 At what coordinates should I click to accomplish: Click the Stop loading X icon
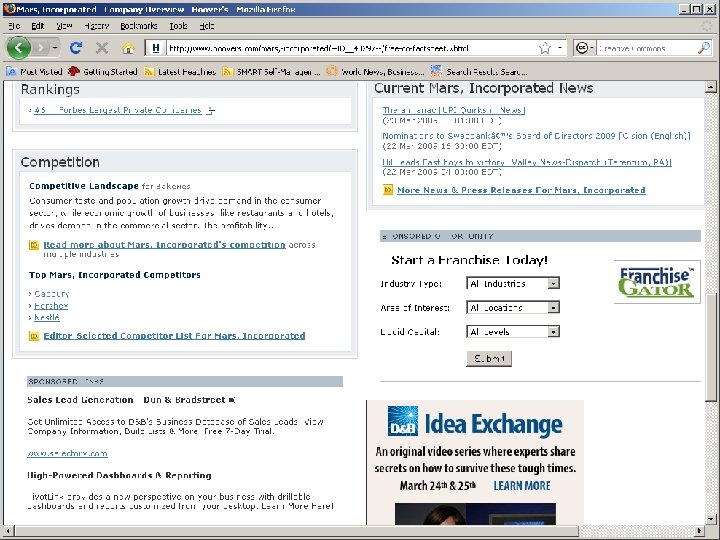click(x=101, y=47)
